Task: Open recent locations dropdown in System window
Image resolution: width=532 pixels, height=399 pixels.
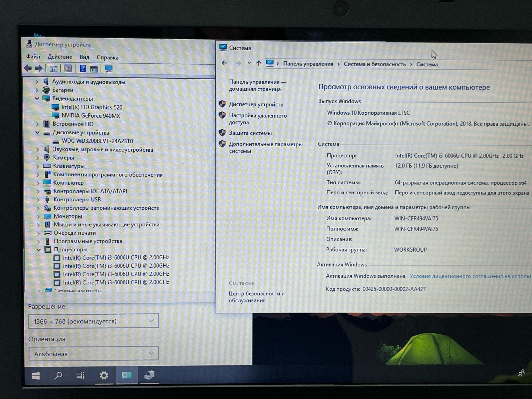Action: click(249, 63)
